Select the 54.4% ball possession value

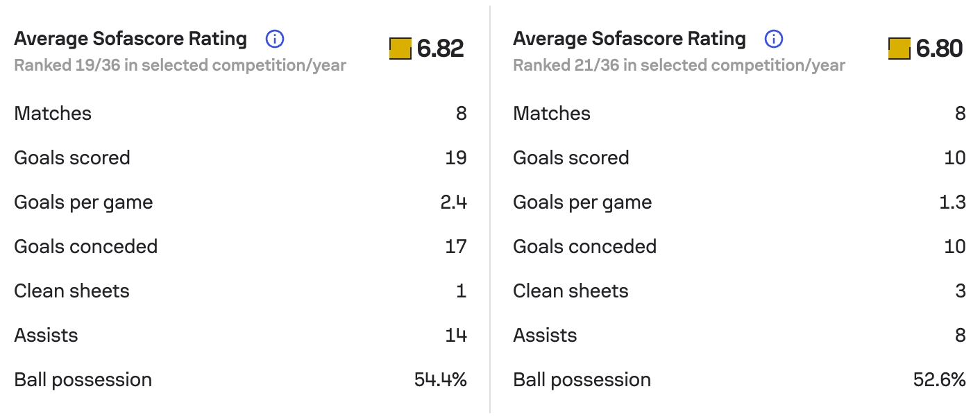coord(440,380)
